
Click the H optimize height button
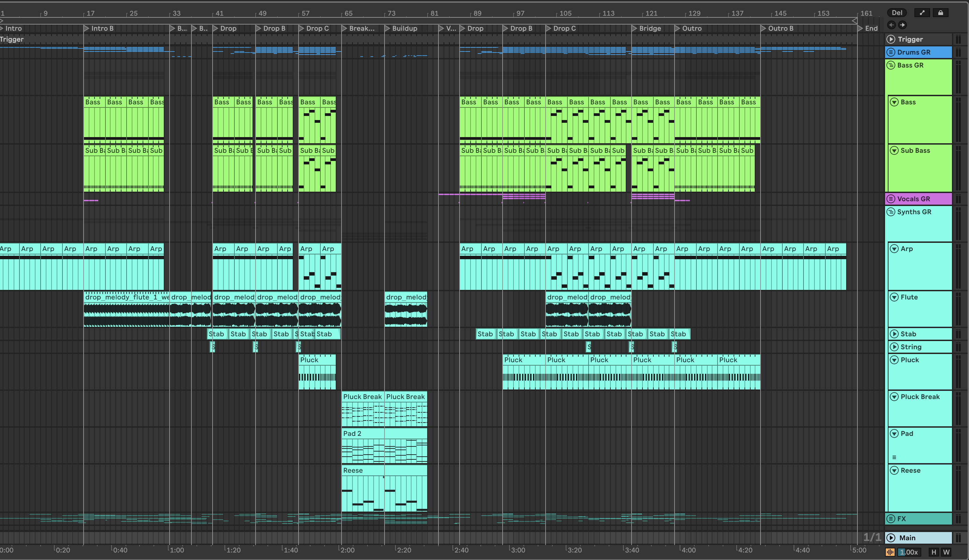pos(934,552)
